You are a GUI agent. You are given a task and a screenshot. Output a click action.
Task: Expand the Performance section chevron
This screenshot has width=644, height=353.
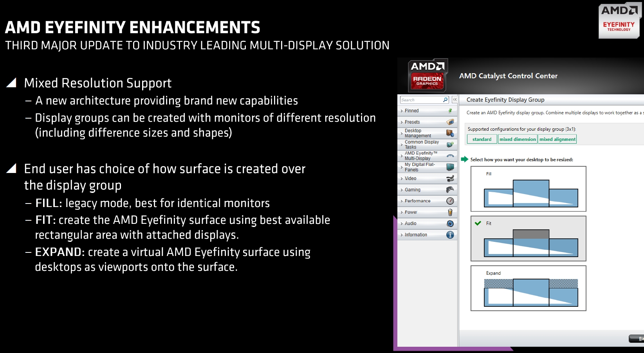click(402, 201)
